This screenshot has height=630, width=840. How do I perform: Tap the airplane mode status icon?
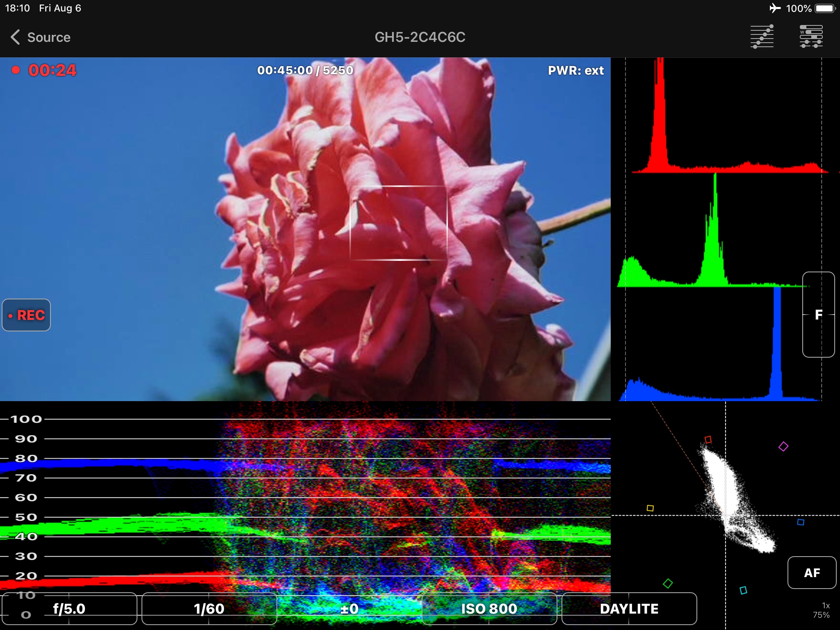[775, 8]
